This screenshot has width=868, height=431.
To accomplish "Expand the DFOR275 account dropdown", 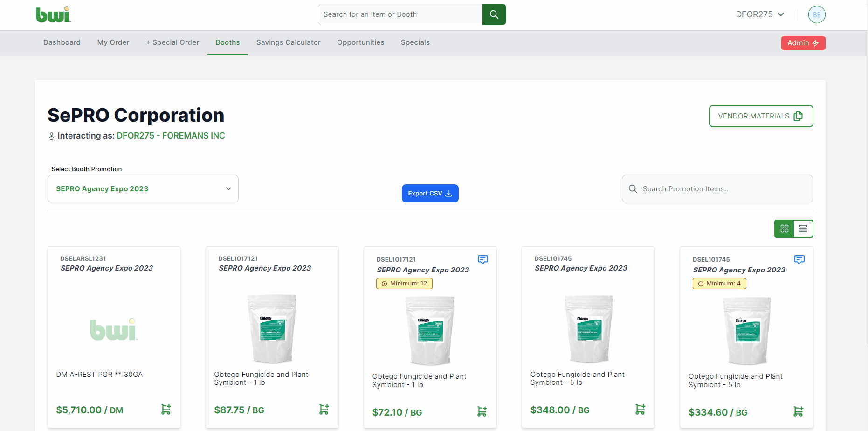I will [760, 14].
